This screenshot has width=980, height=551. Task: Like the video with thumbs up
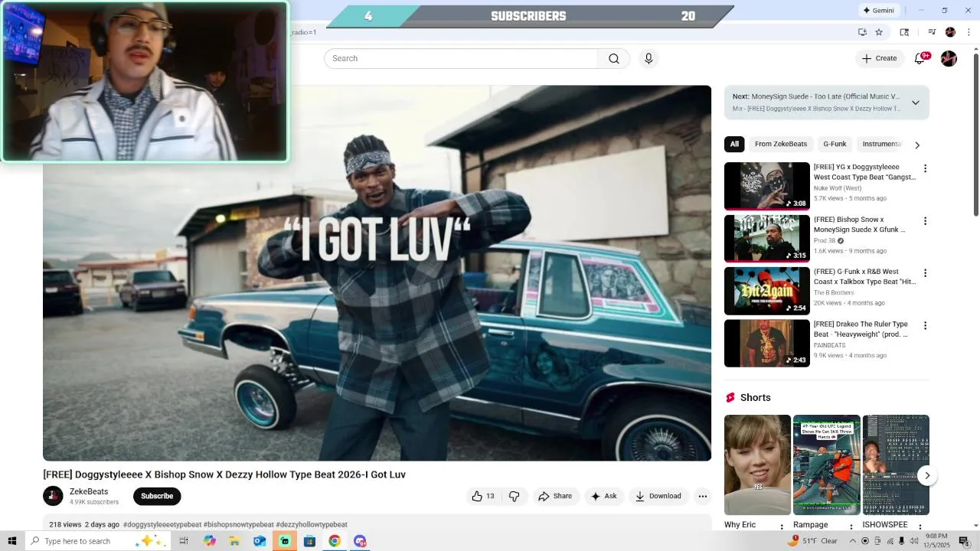click(483, 496)
